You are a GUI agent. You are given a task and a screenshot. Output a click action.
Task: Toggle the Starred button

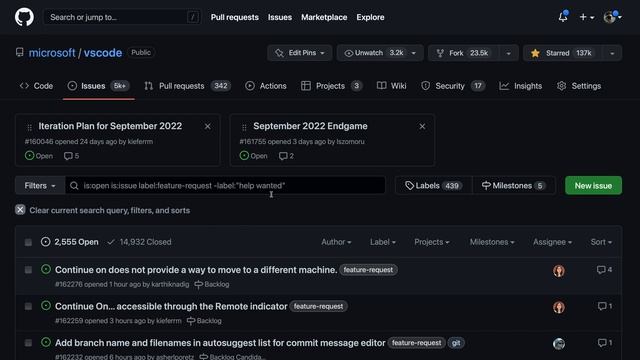point(562,53)
